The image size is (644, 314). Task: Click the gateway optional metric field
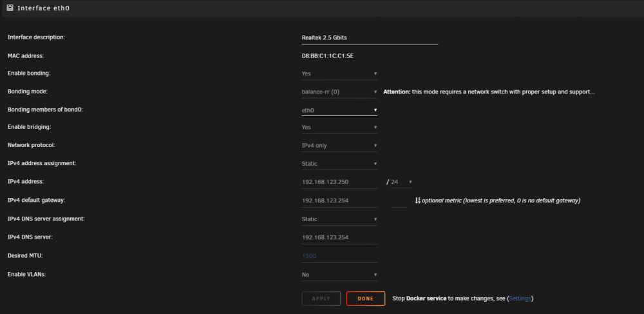tap(399, 201)
